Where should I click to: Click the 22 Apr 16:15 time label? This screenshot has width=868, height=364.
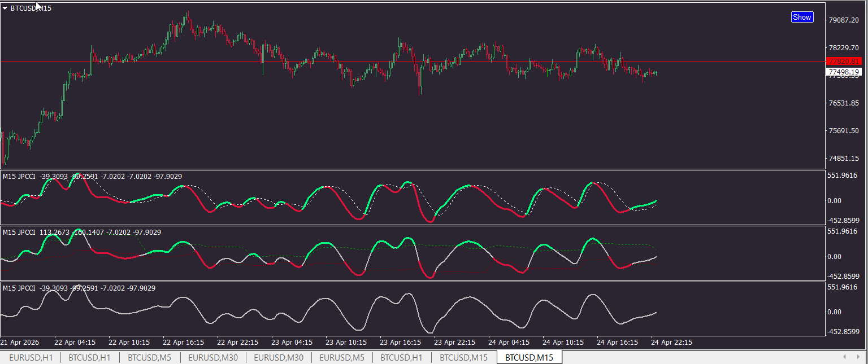point(185,343)
